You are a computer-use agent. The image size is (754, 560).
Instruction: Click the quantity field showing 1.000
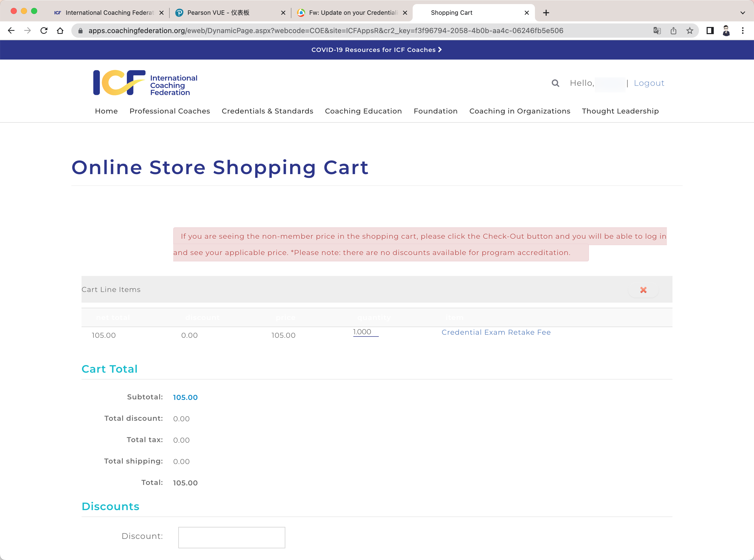pos(365,332)
